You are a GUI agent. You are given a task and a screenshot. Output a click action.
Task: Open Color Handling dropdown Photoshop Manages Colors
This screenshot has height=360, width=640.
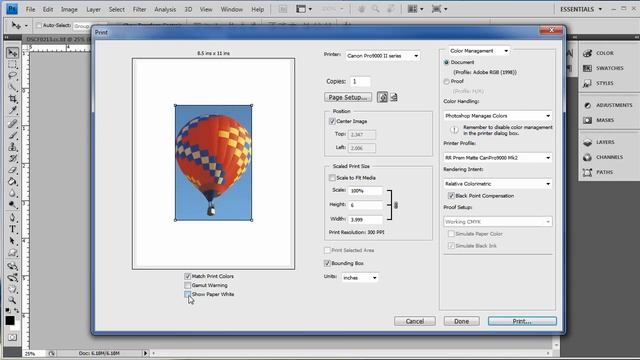498,116
